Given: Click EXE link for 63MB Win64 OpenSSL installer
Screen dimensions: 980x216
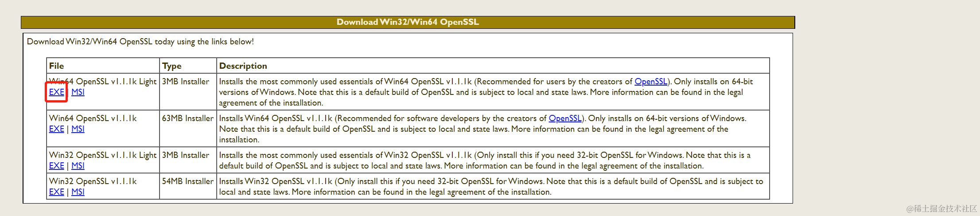Looking at the screenshot, I should [56, 129].
